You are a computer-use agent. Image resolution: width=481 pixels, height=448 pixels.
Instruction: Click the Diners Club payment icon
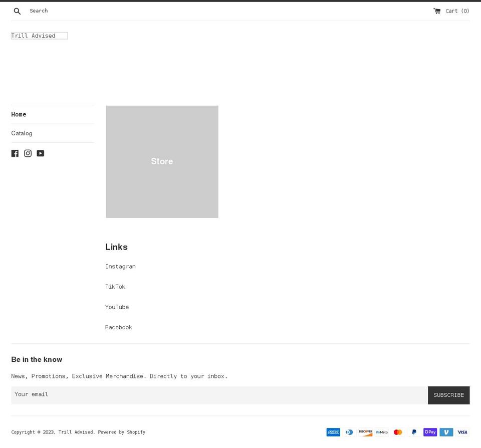[x=349, y=432]
